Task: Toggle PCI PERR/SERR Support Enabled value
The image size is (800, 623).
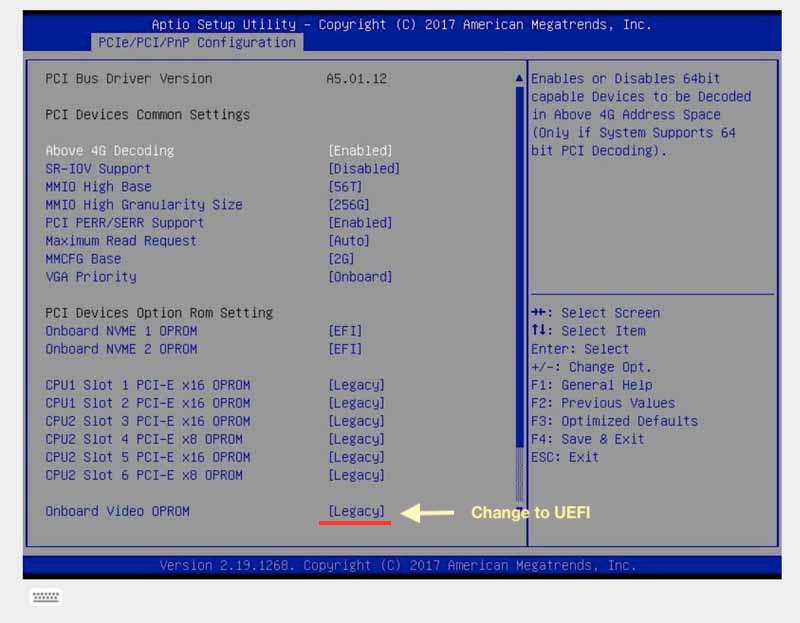Action: point(360,222)
